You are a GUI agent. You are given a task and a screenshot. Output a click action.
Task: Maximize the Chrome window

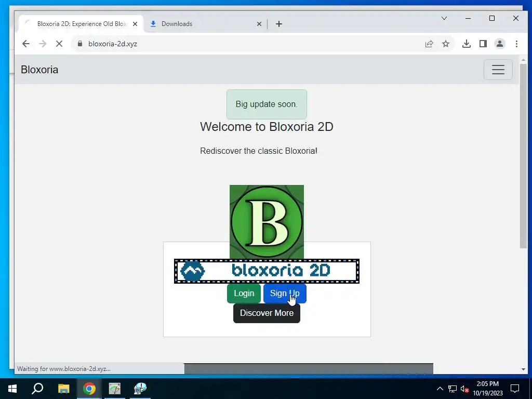[x=492, y=18]
